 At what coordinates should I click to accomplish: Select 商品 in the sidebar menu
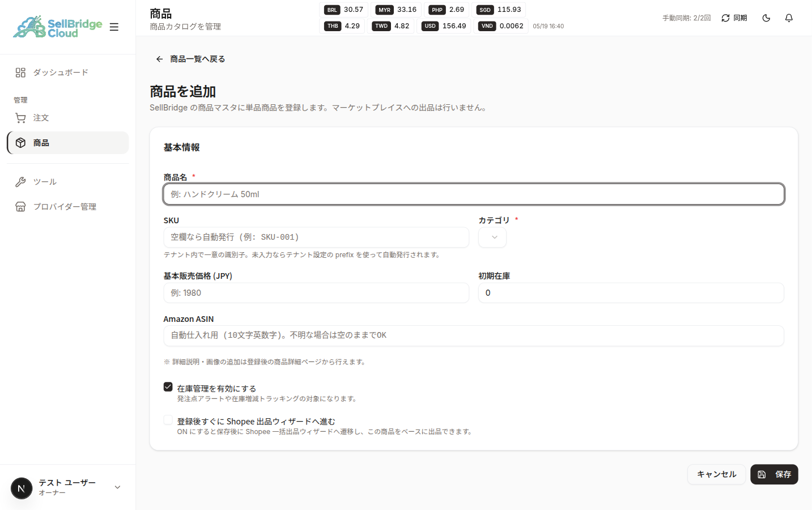(x=68, y=143)
